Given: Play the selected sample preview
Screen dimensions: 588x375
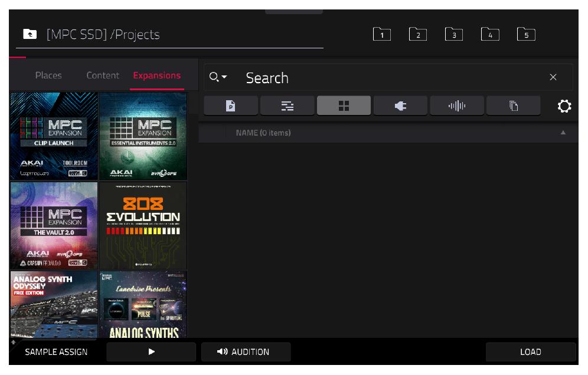Looking at the screenshot, I should 151,352.
